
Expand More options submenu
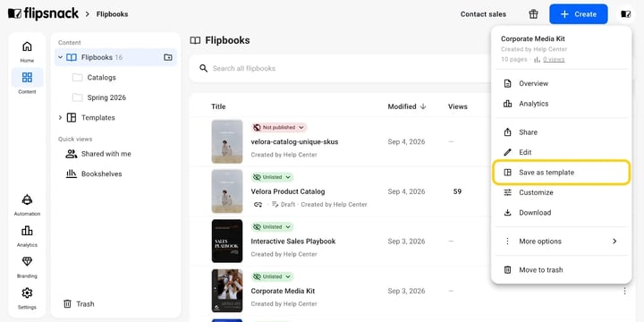[561, 241]
